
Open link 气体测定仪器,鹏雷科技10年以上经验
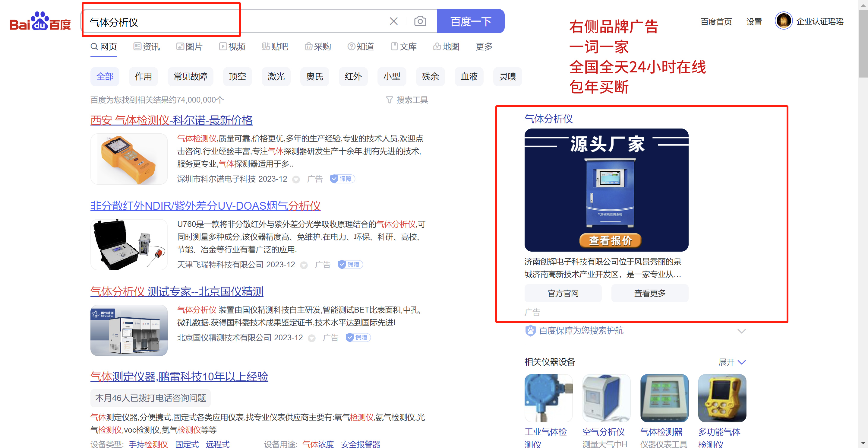click(179, 377)
